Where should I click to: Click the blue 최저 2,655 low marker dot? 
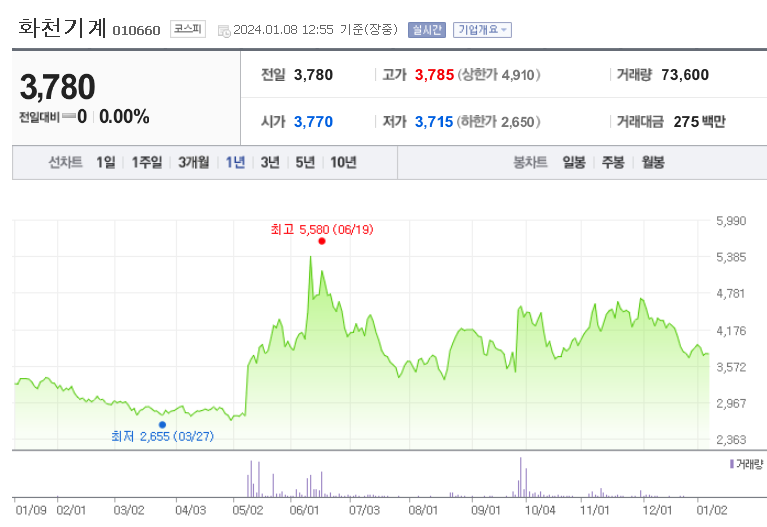click(162, 425)
